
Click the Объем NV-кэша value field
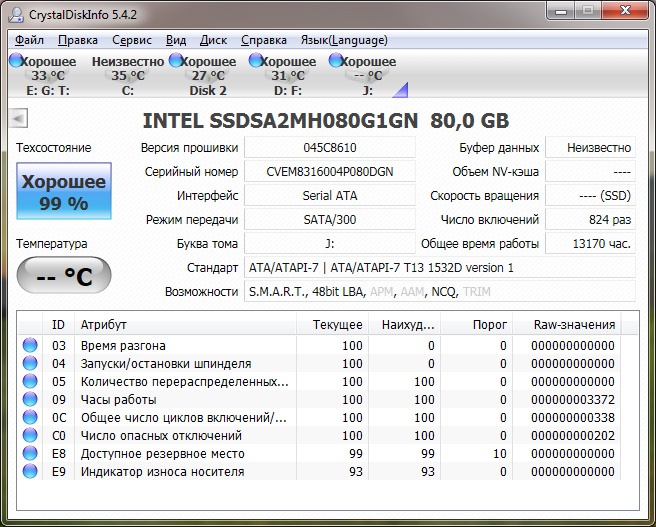point(590,171)
